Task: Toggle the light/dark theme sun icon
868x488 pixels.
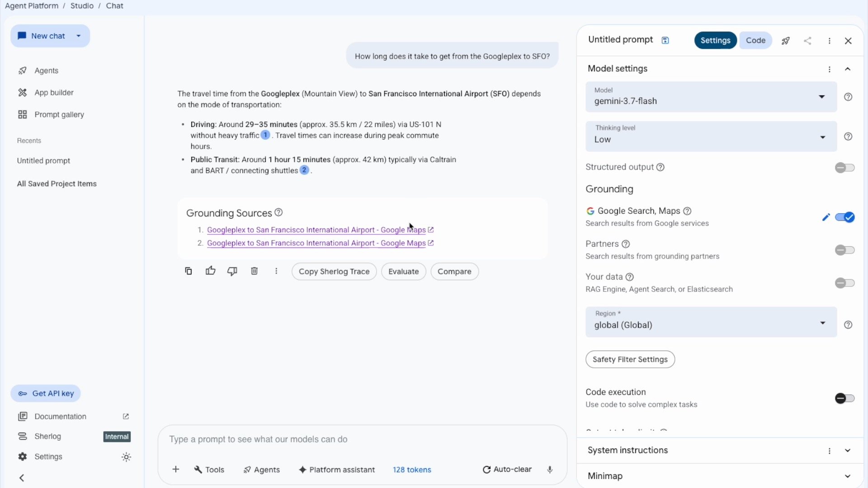Action: 126,457
